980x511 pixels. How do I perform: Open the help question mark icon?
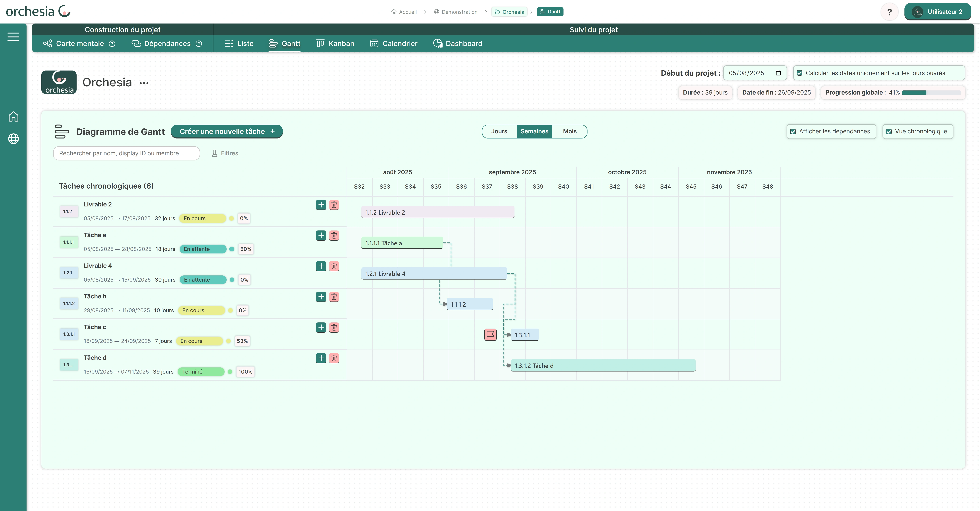tap(890, 11)
